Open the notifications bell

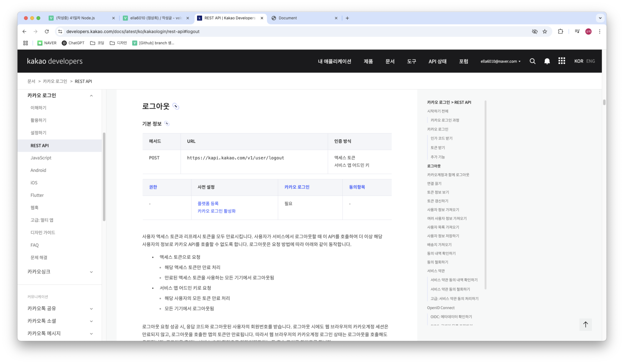click(x=547, y=61)
